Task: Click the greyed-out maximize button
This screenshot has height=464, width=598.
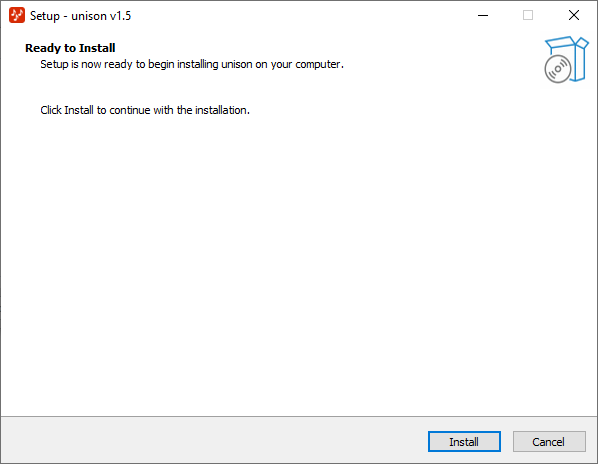Action: pyautogui.click(x=528, y=15)
